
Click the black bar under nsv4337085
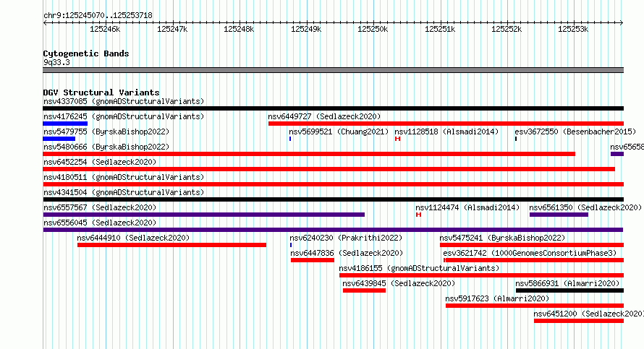(333, 108)
